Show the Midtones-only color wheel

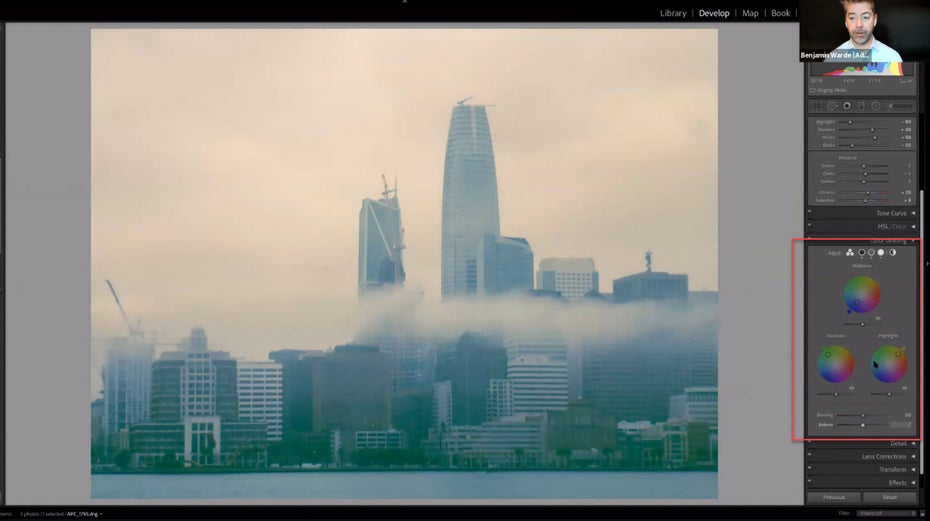[x=871, y=253]
